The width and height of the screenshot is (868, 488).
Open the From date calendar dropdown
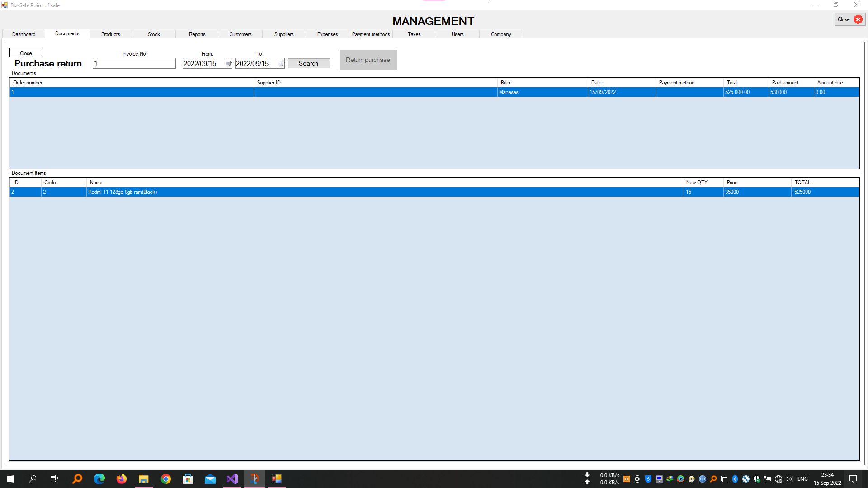click(x=228, y=64)
